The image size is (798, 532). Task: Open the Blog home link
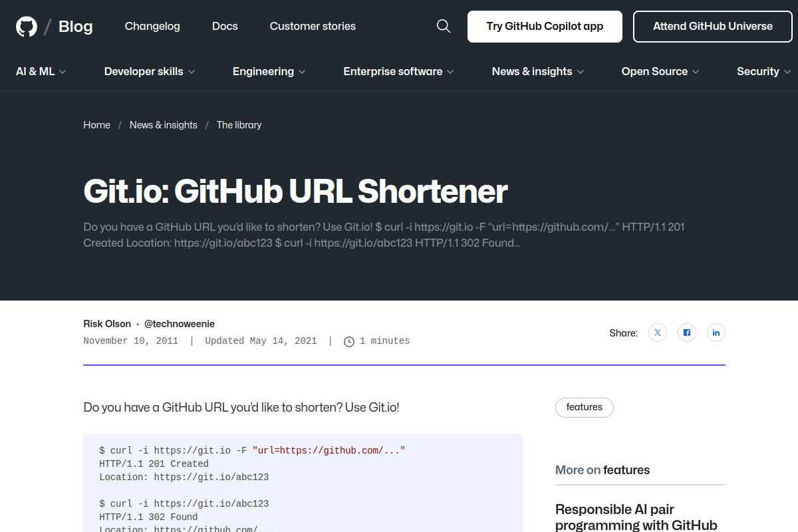tap(76, 27)
